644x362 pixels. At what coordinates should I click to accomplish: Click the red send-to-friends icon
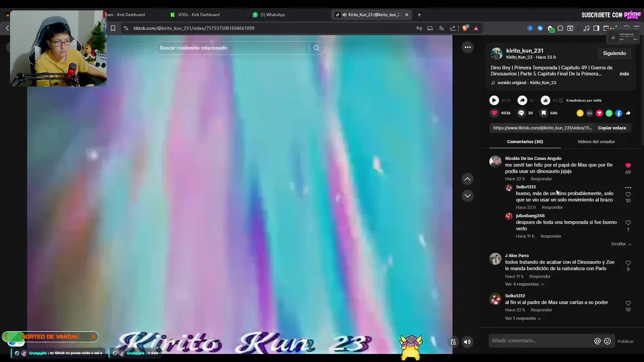click(x=599, y=113)
